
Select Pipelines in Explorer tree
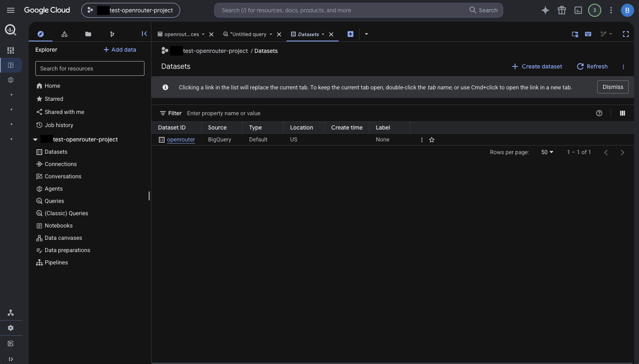tap(56, 262)
